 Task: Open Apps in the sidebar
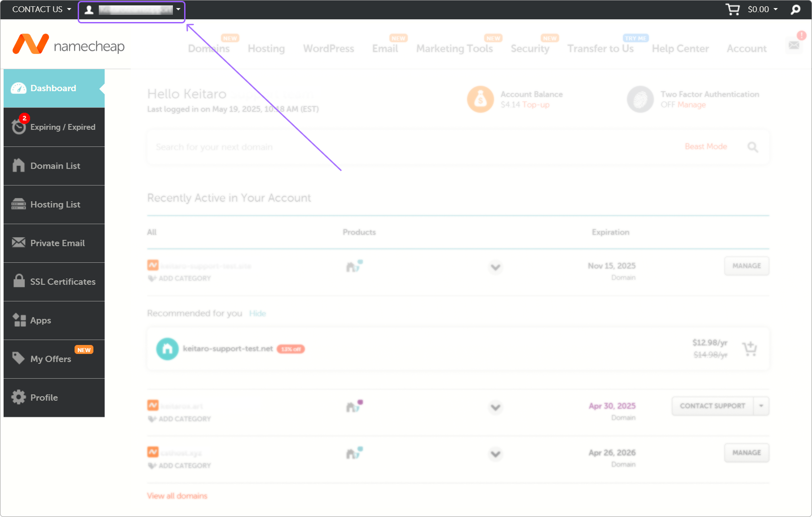point(54,320)
